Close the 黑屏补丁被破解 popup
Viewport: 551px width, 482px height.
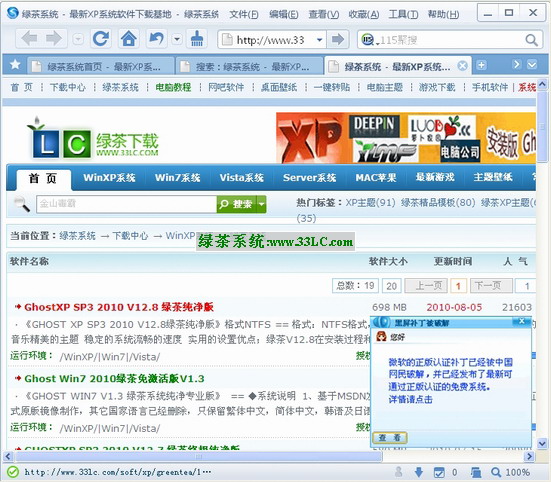pos(522,321)
